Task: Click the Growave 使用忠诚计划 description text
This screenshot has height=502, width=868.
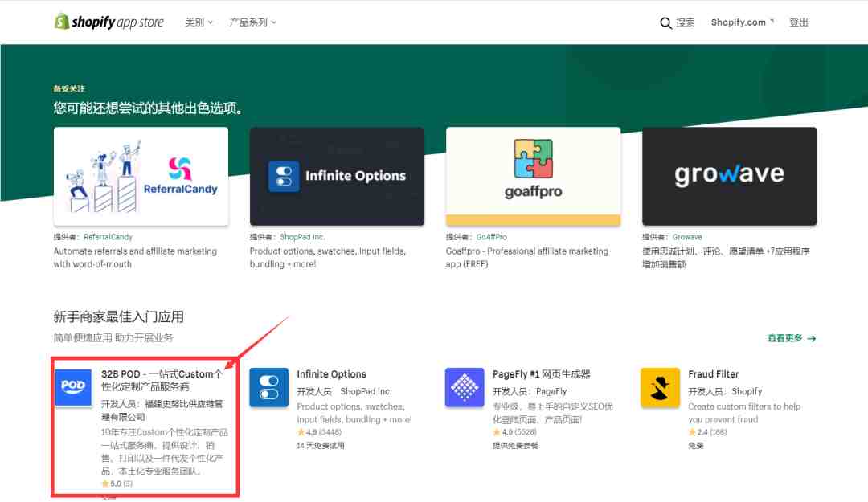Action: pyautogui.click(x=726, y=258)
